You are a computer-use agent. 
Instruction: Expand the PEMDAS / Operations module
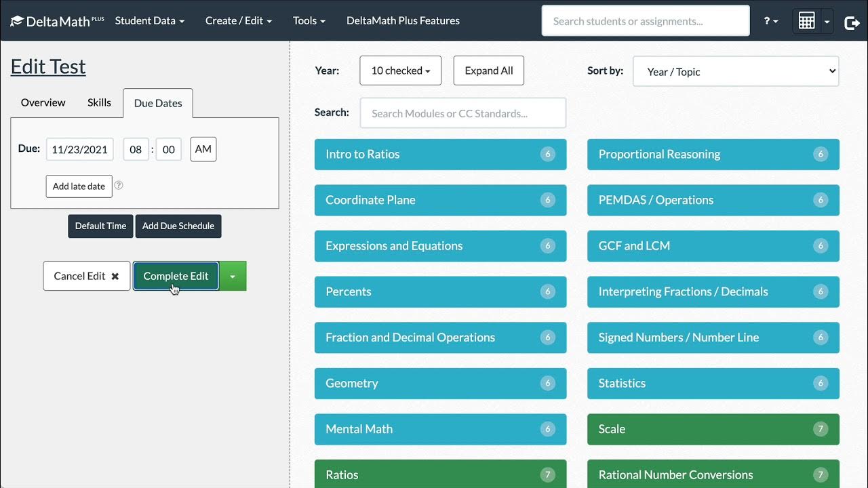click(x=713, y=200)
